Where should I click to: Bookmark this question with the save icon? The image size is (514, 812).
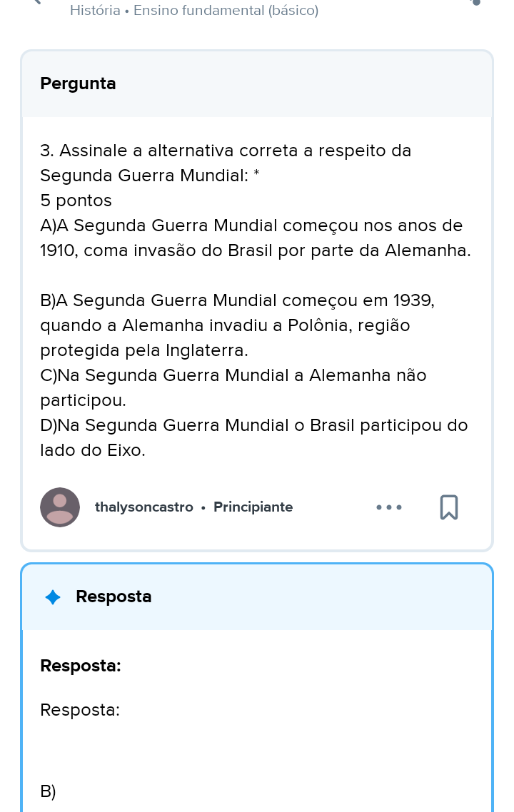tap(449, 507)
